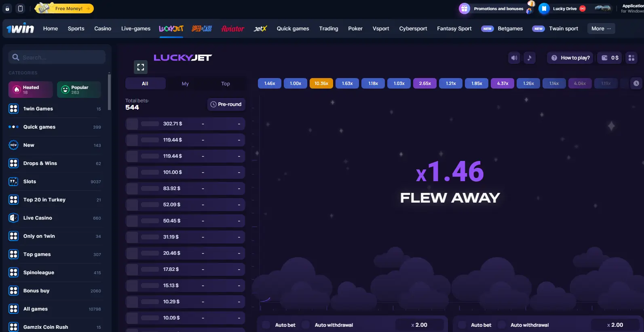Click the Promotions gift icon
Screen dimensions: 644x332
[x=464, y=8]
